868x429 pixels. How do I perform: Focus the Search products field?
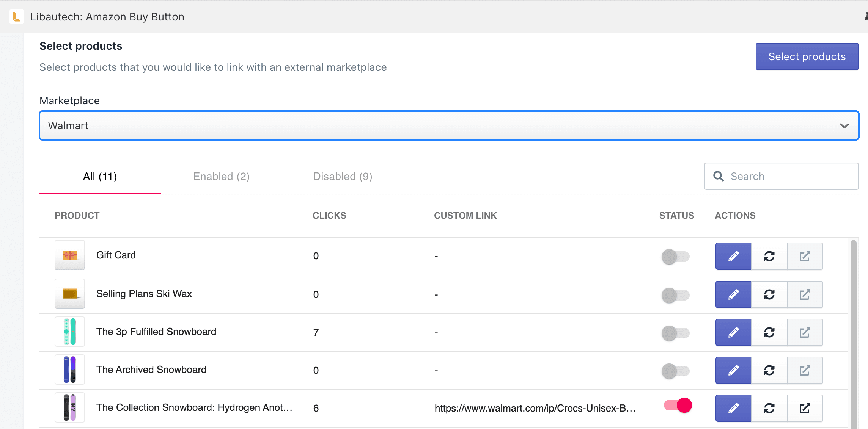pyautogui.click(x=782, y=176)
